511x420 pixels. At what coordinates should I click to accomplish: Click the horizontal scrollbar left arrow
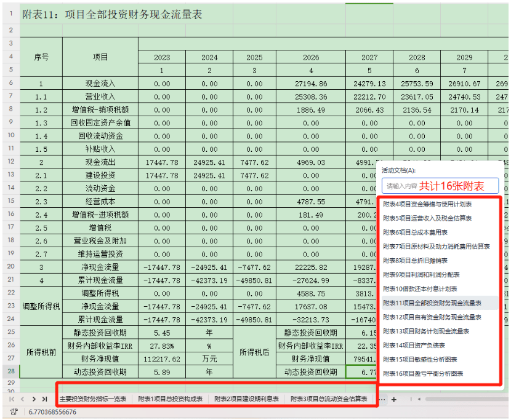pyautogui.click(x=419, y=399)
